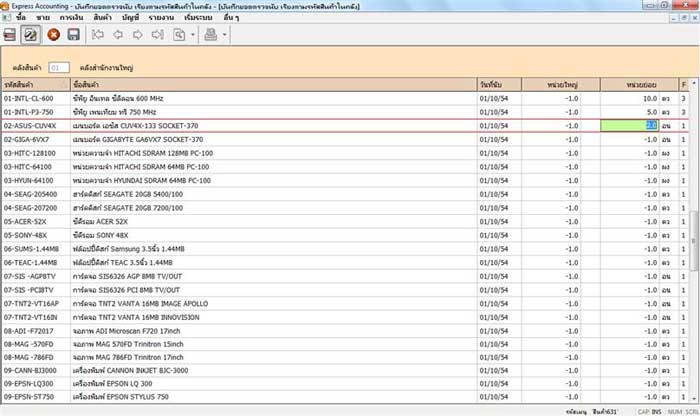Open the ขาย menu
The image size is (700, 416).
(x=43, y=17)
